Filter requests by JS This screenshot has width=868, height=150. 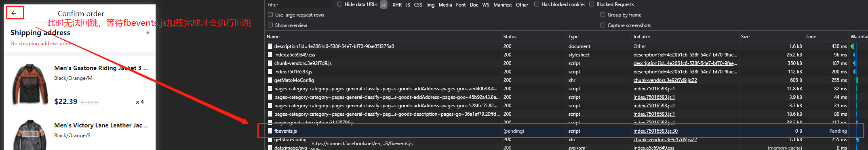[x=408, y=5]
